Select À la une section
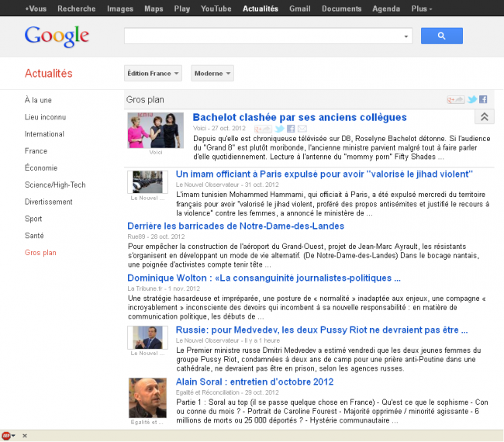This screenshot has width=504, height=442. point(38,100)
